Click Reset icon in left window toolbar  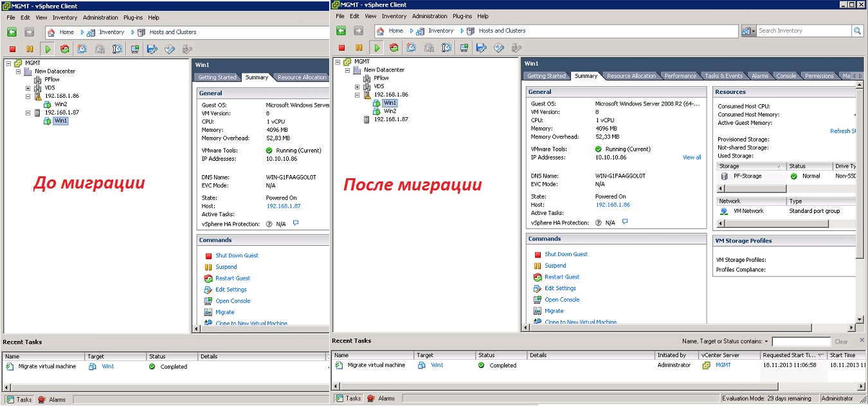click(x=64, y=49)
